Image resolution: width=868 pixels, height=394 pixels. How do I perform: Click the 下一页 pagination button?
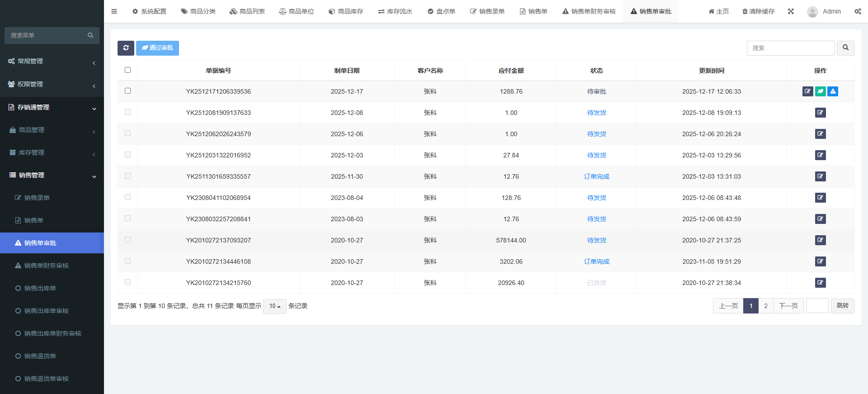(788, 306)
